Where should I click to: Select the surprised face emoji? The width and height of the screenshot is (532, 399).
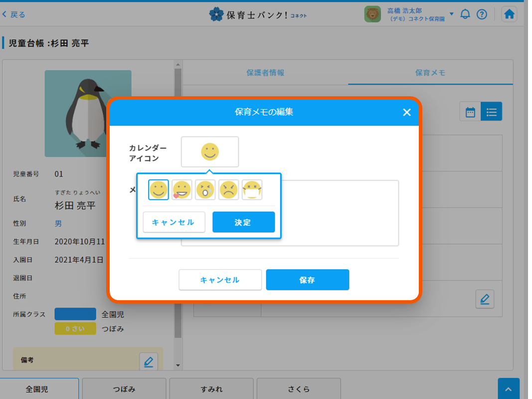coord(205,190)
